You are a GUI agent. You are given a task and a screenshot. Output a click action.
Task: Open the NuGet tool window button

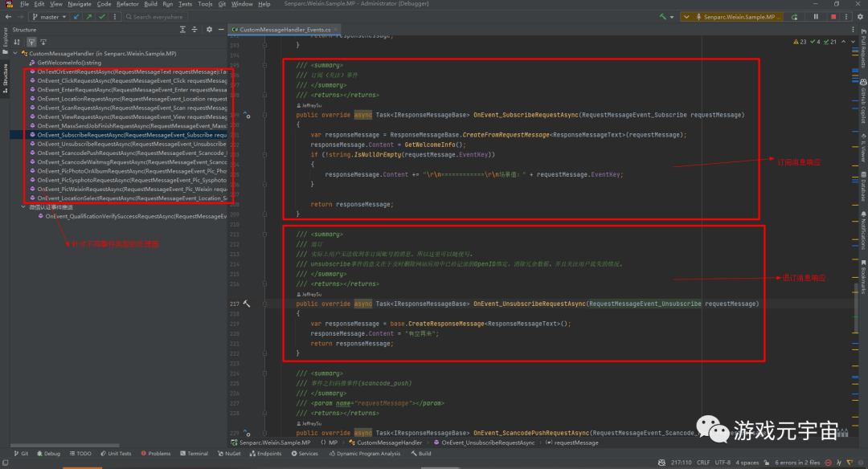tap(229, 454)
